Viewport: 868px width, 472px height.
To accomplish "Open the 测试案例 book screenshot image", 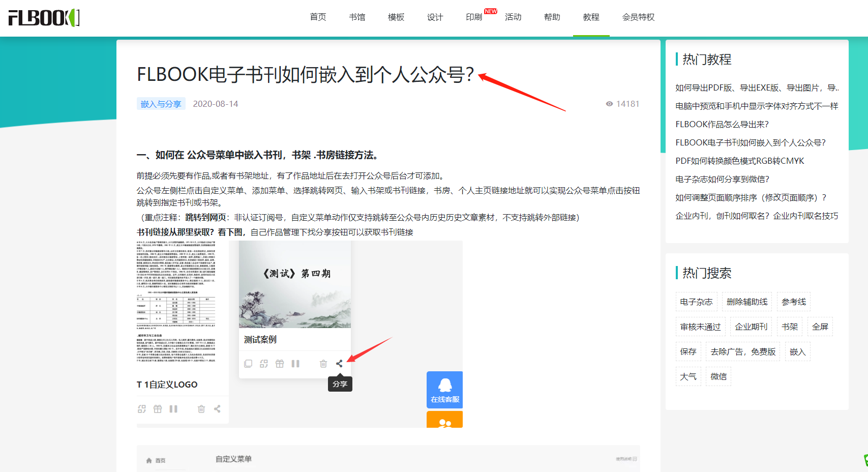I will coord(295,284).
